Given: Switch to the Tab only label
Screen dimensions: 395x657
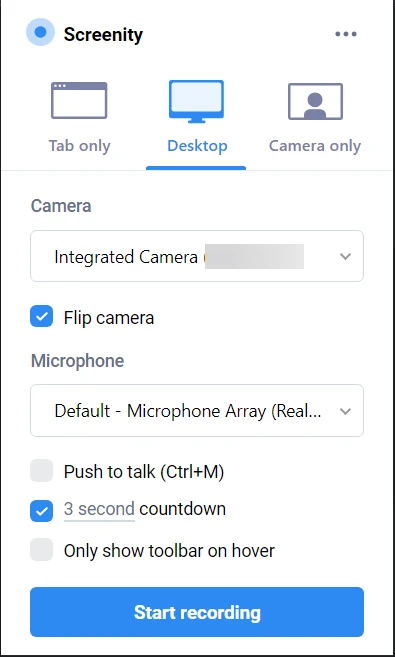Looking at the screenshot, I should [80, 146].
